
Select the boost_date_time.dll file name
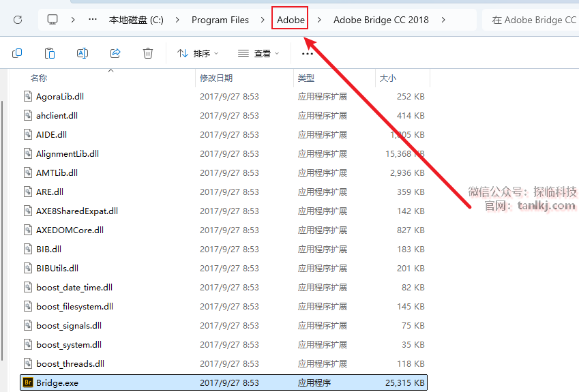(74, 287)
